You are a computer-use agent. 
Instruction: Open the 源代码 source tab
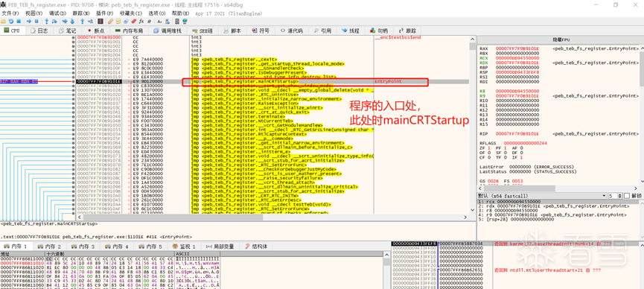point(291,31)
